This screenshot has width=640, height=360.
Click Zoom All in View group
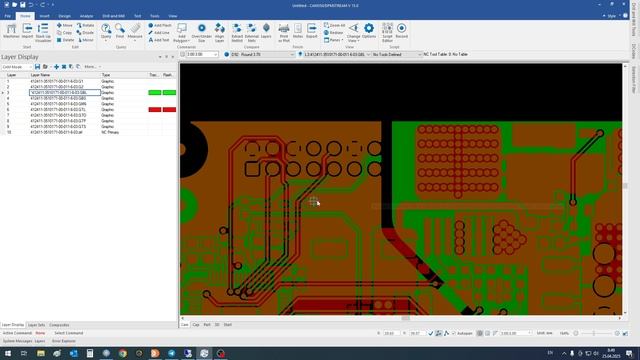(x=334, y=25)
